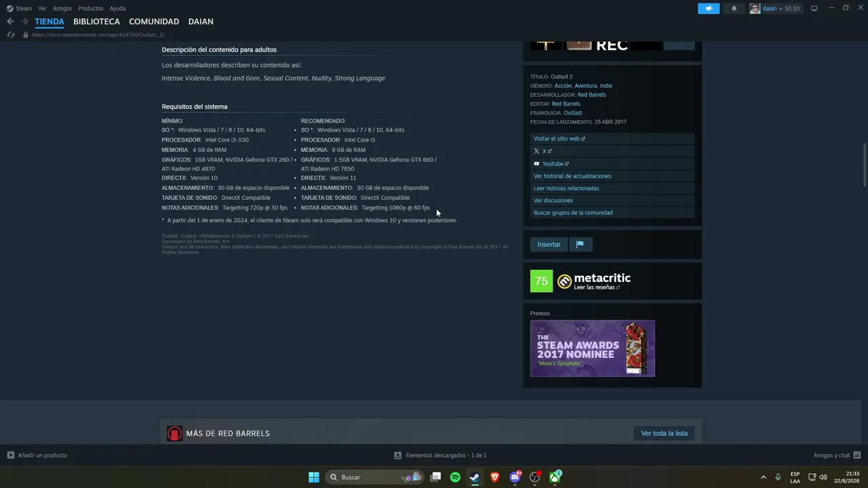
Task: Click the Metacritic logo icon
Action: tap(564, 281)
